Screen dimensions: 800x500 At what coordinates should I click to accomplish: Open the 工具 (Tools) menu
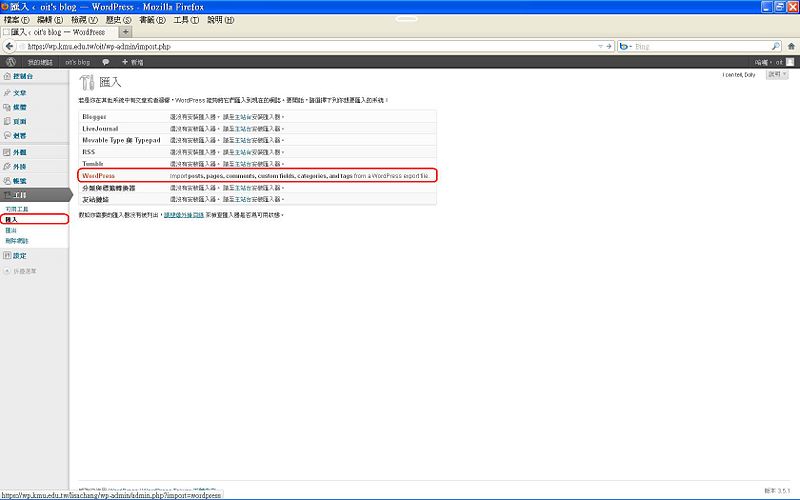pos(186,20)
